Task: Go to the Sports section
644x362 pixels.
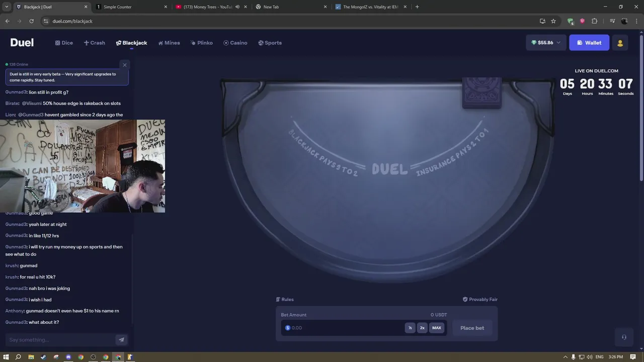Action: pyautogui.click(x=270, y=43)
